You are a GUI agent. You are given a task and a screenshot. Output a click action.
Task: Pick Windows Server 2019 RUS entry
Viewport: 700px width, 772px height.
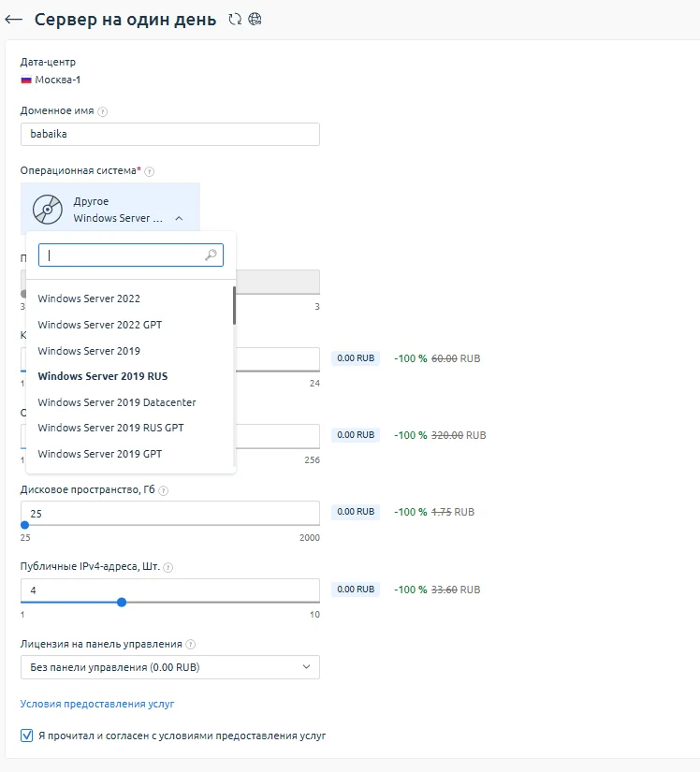[103, 376]
